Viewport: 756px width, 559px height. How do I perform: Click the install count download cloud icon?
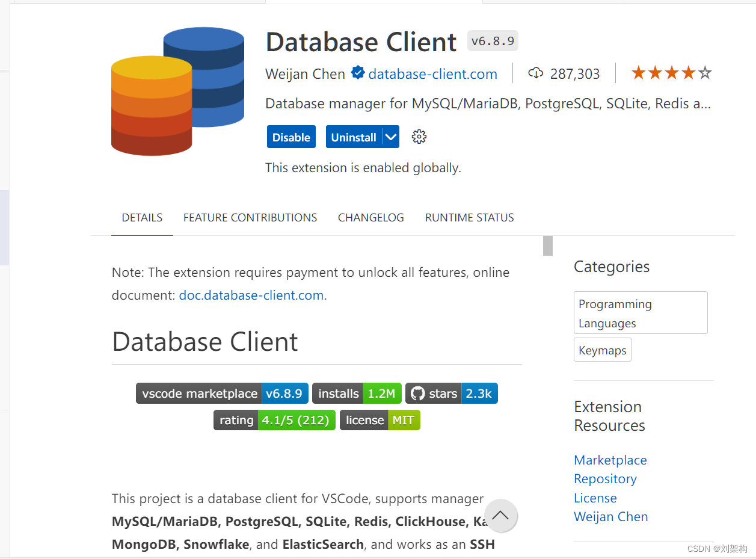535,73
